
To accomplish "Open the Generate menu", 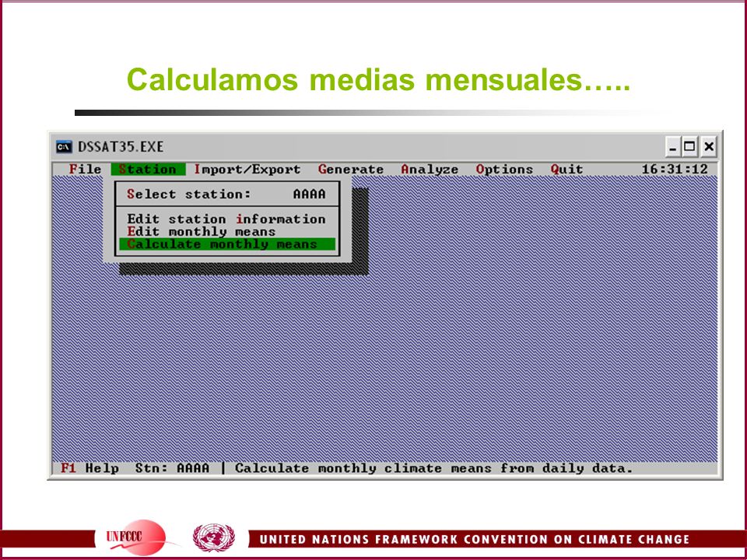I will pyautogui.click(x=351, y=170).
